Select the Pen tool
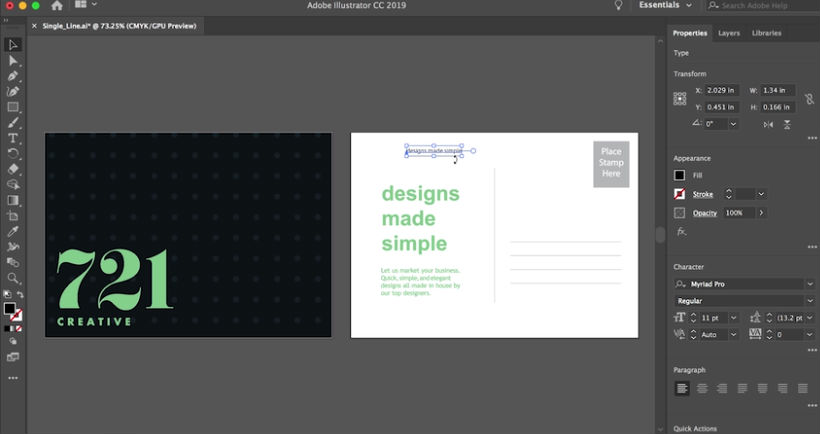 point(13,76)
